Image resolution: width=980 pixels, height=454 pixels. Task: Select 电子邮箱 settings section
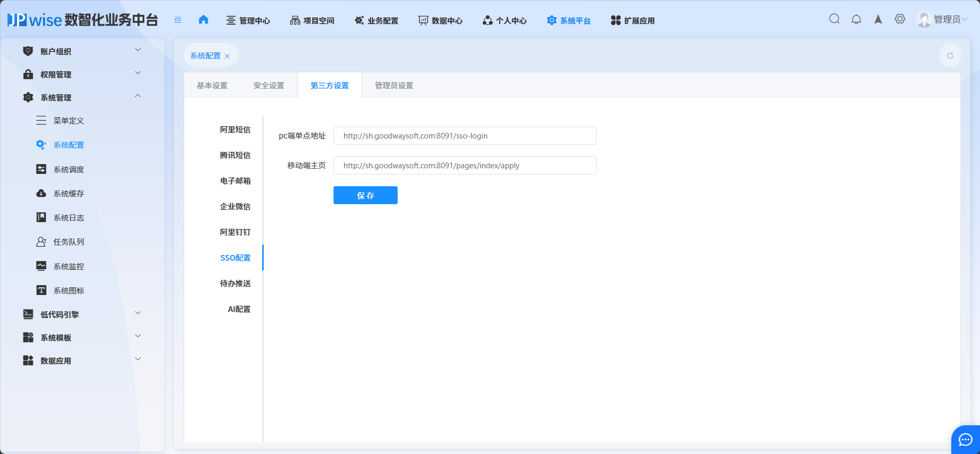point(236,181)
